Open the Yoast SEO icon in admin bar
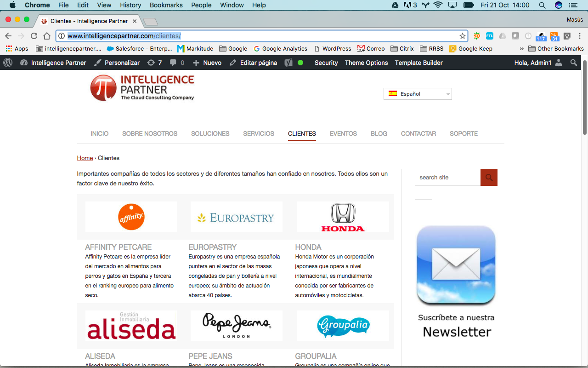 coord(288,63)
